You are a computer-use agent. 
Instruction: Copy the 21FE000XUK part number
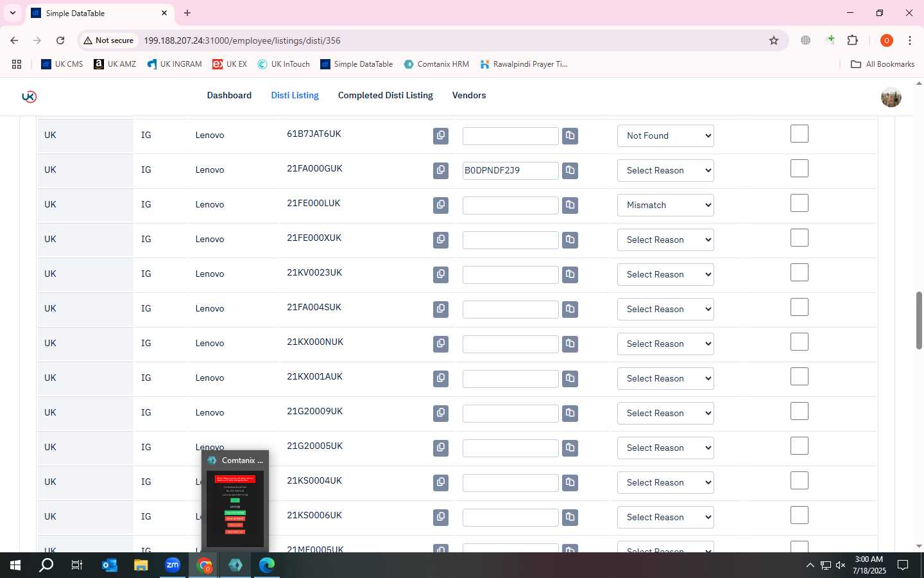pyautogui.click(x=441, y=240)
